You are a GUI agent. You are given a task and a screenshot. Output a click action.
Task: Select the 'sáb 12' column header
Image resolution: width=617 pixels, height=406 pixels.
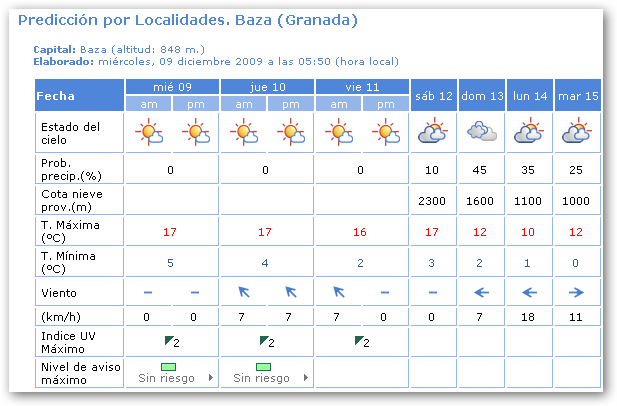click(x=432, y=95)
